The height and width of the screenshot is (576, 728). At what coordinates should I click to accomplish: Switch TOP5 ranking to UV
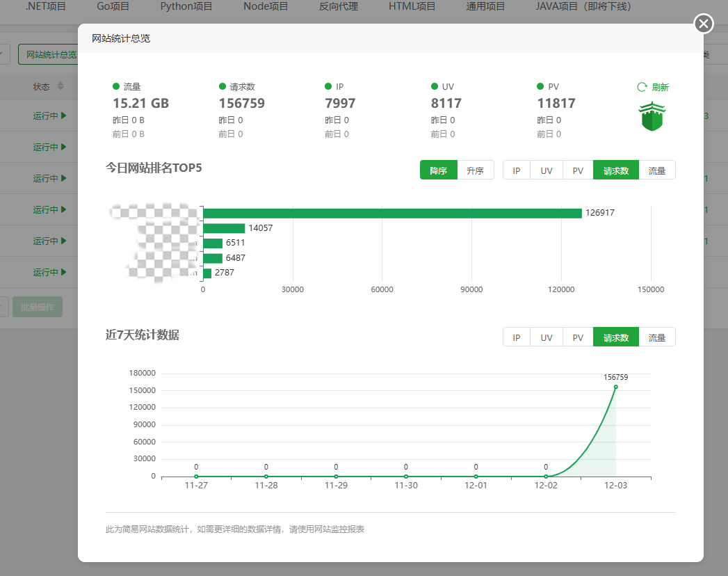click(547, 170)
